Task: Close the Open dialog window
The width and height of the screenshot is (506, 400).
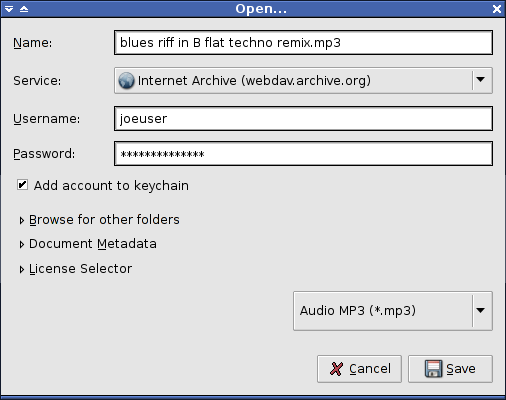Action: pyautogui.click(x=497, y=9)
